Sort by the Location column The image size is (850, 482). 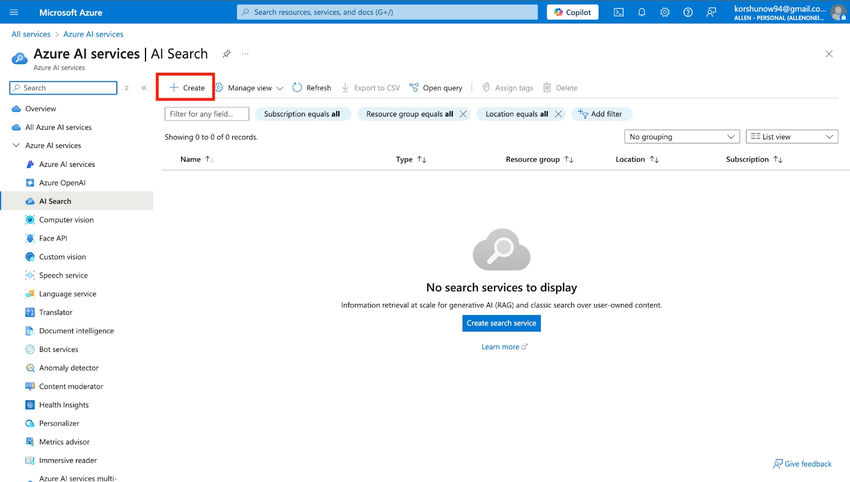(637, 159)
